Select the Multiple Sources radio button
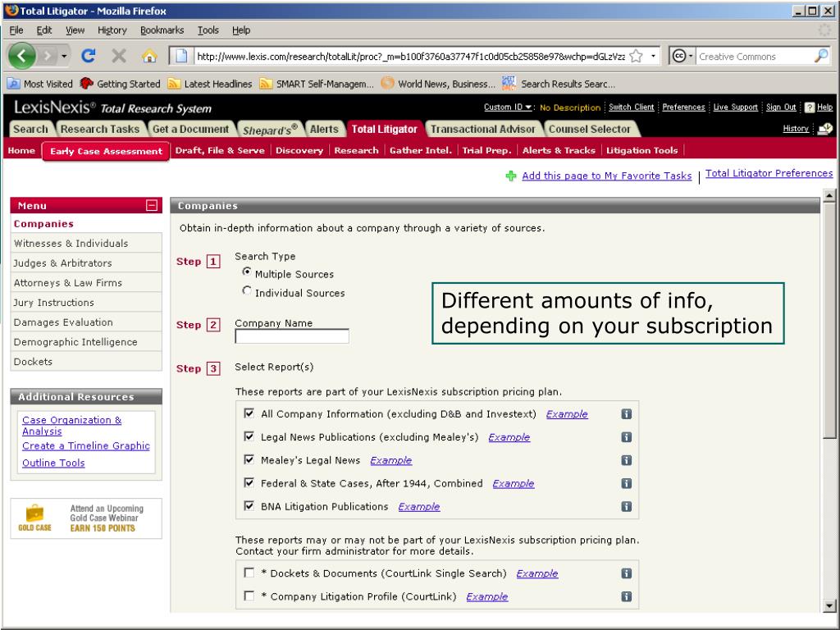 246,272
